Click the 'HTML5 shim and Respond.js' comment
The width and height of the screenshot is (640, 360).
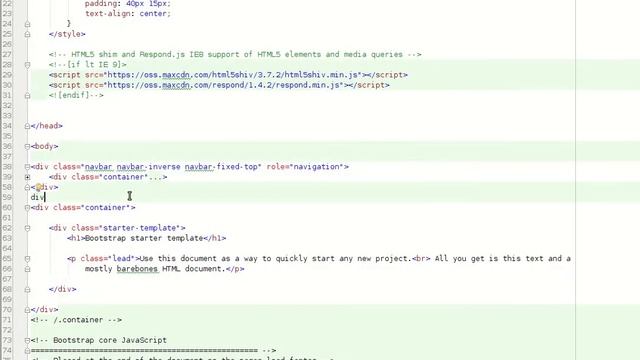pyautogui.click(x=235, y=54)
